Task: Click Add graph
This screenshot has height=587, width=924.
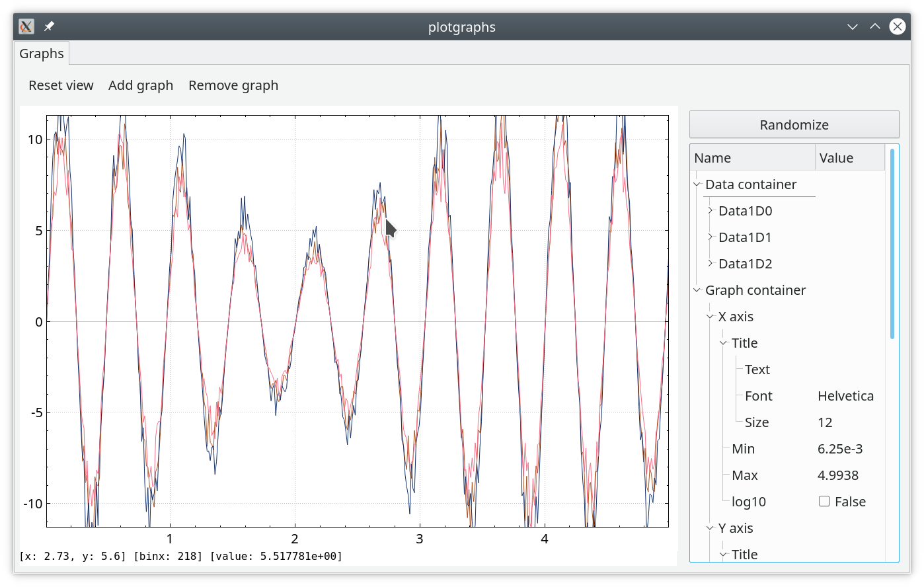Action: pyautogui.click(x=141, y=85)
